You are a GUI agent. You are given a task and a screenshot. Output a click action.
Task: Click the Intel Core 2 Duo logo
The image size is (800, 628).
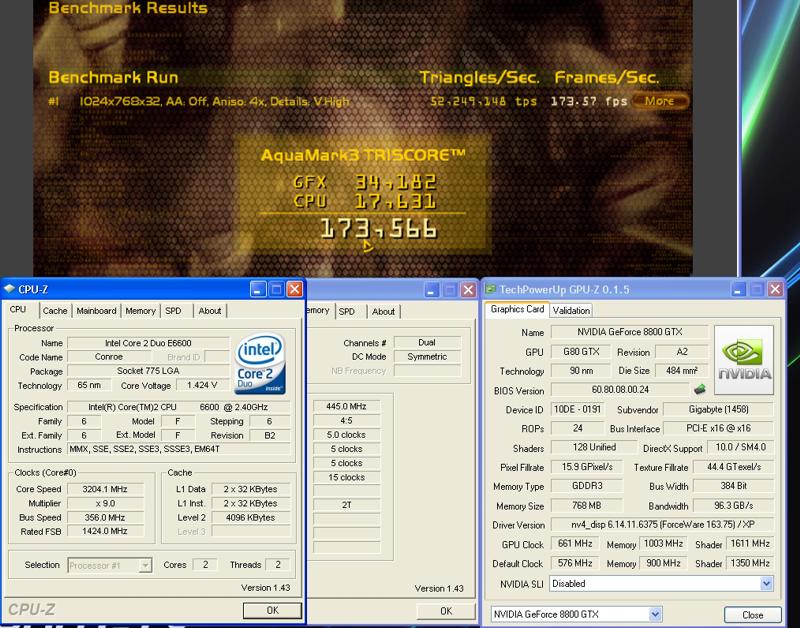260,363
